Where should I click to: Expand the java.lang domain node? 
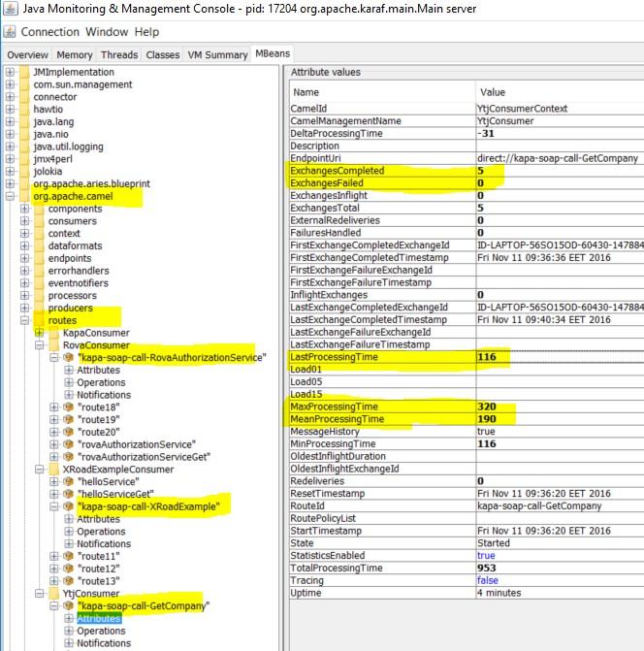[10, 121]
